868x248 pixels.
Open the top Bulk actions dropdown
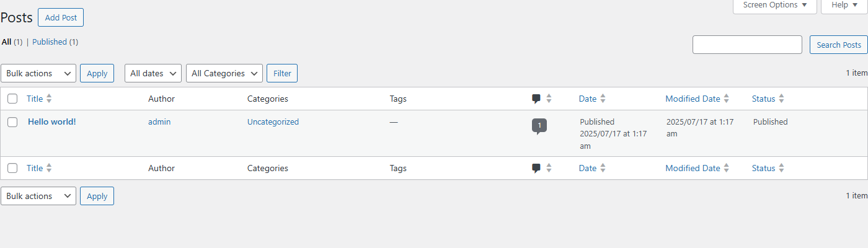click(38, 73)
